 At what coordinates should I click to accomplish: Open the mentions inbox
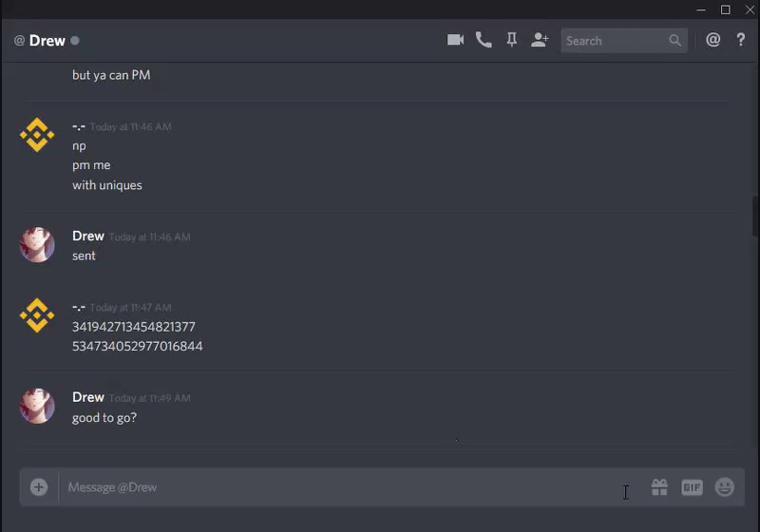point(713,40)
